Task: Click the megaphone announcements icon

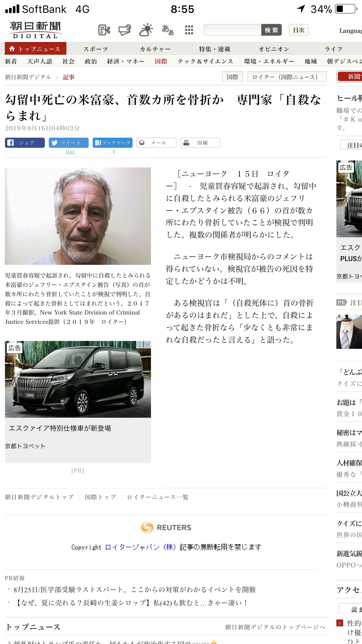Action: tap(125, 30)
